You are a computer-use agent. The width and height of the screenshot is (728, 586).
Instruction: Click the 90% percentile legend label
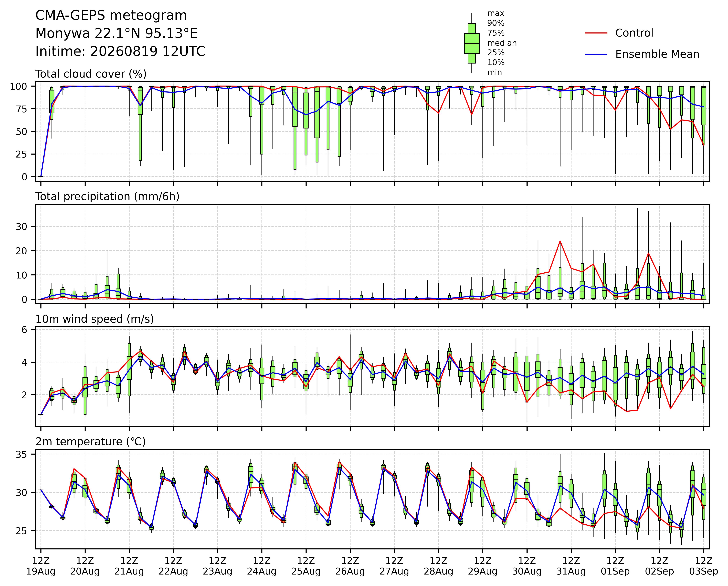tap(496, 23)
